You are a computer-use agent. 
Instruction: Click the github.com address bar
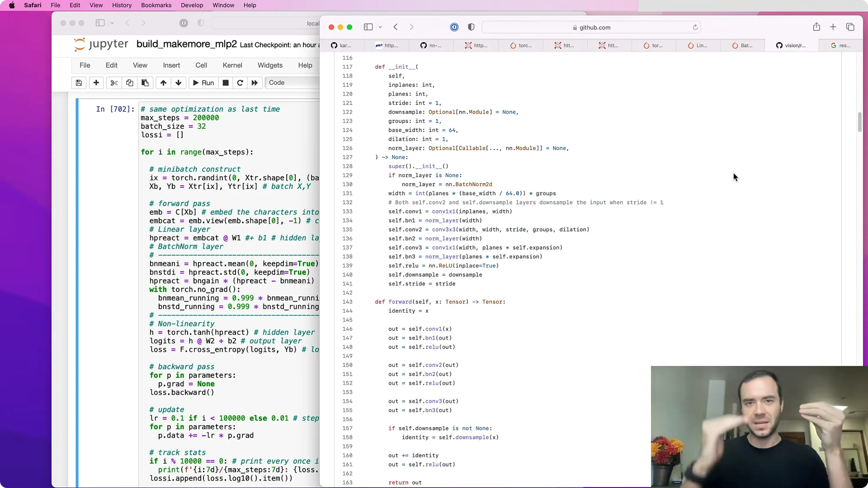pos(591,27)
